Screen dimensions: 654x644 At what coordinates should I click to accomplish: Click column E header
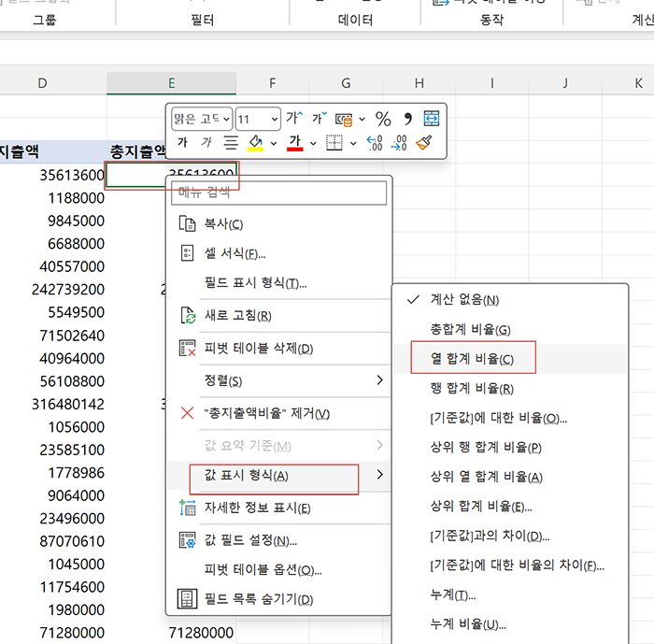(171, 83)
